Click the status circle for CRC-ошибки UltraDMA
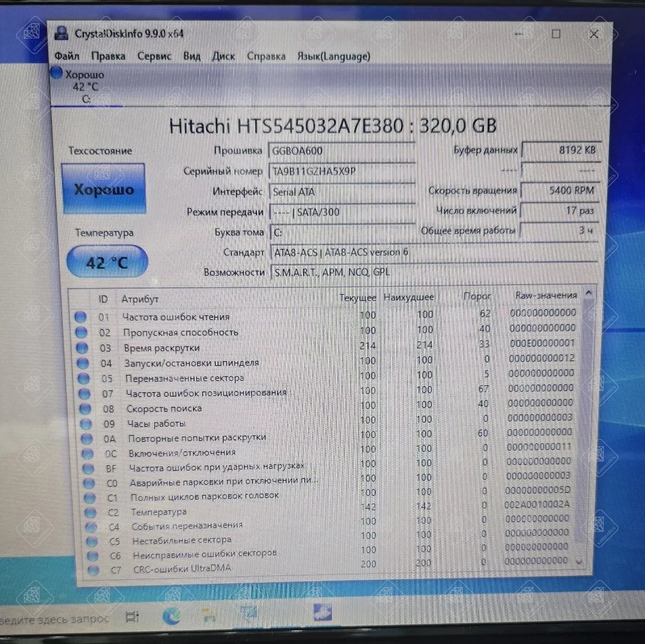645x644 pixels. pyautogui.click(x=93, y=570)
